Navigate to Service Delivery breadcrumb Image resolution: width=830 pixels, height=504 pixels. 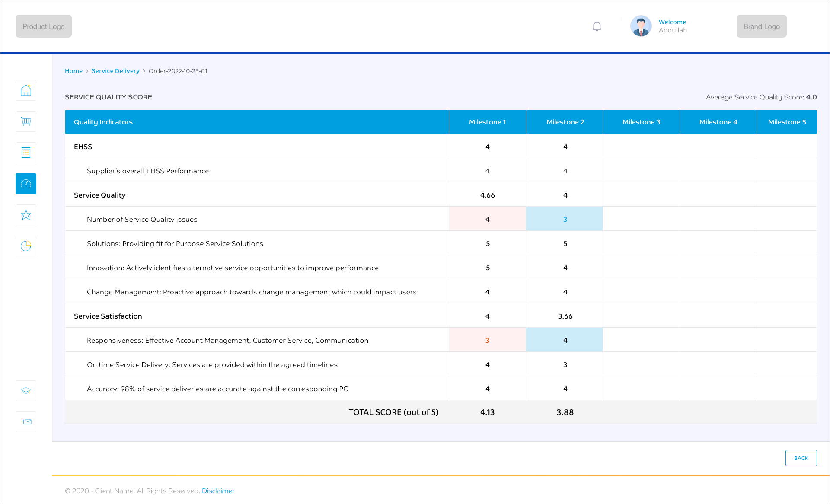click(115, 71)
